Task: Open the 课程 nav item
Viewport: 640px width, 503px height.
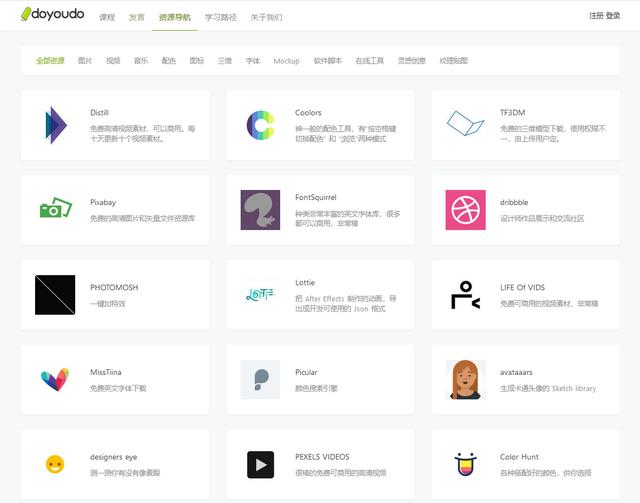Action: (107, 17)
